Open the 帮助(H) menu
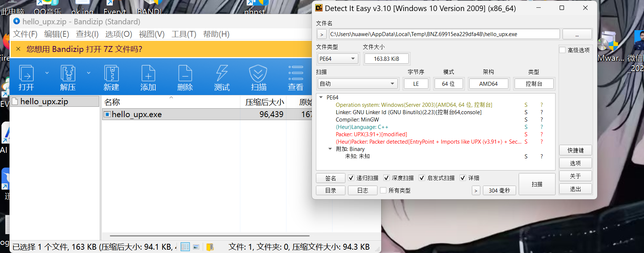 [216, 34]
